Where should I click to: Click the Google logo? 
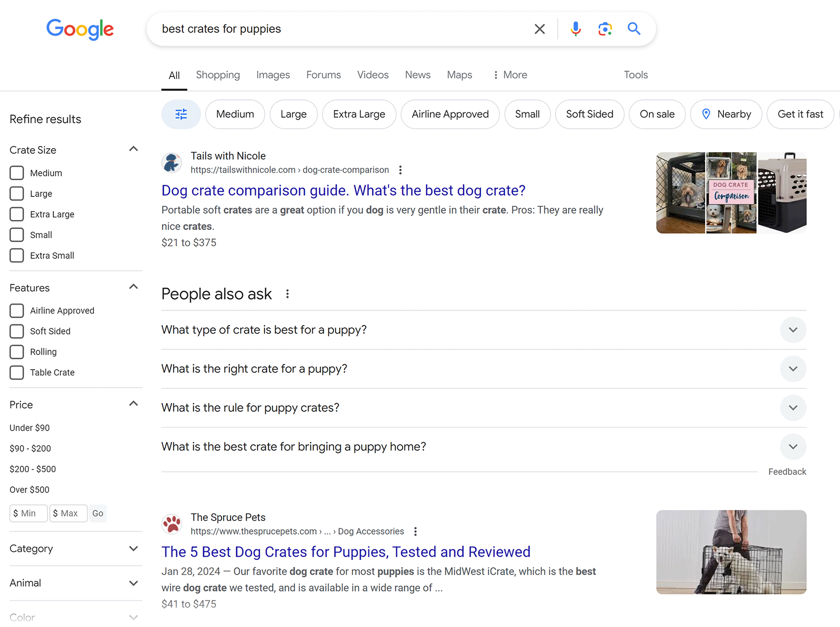click(80, 30)
